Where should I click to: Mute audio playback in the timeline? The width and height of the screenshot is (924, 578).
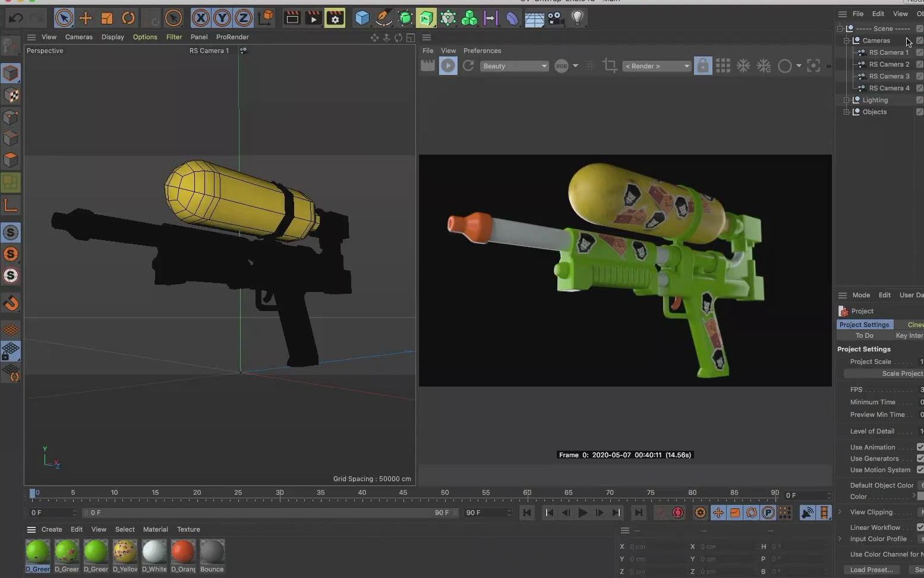tap(807, 513)
